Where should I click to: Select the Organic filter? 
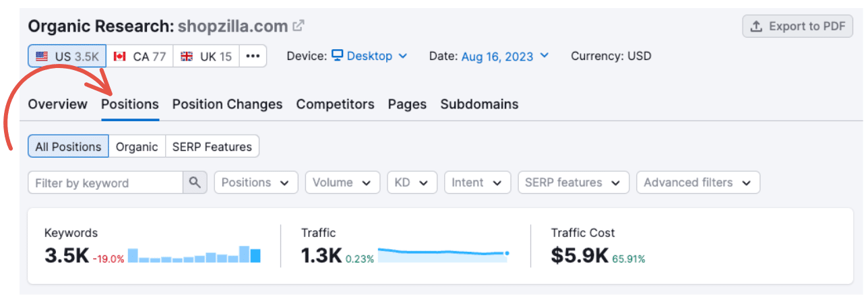tap(137, 146)
